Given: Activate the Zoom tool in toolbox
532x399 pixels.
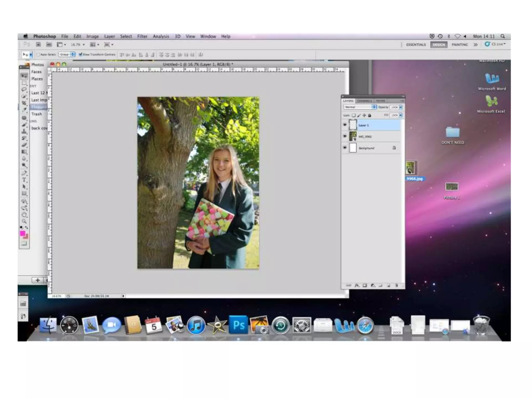Looking at the screenshot, I should [x=24, y=221].
